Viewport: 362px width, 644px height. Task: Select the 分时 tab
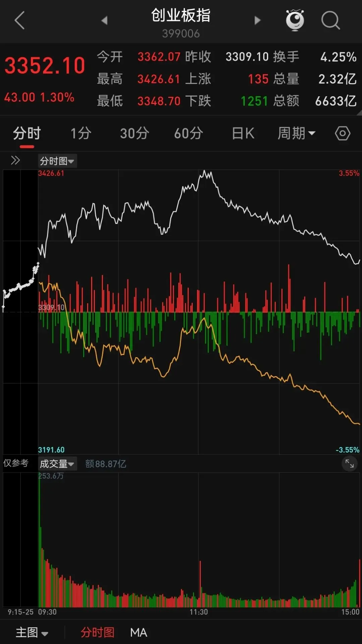pyautogui.click(x=27, y=133)
